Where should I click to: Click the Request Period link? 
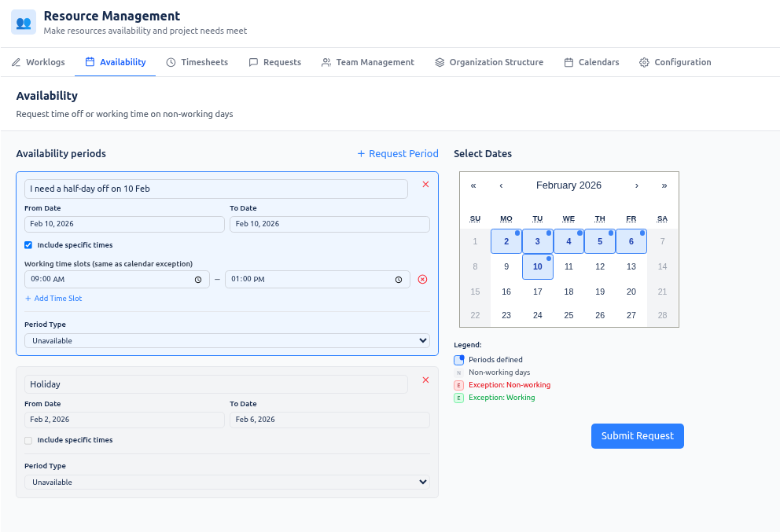(397, 154)
